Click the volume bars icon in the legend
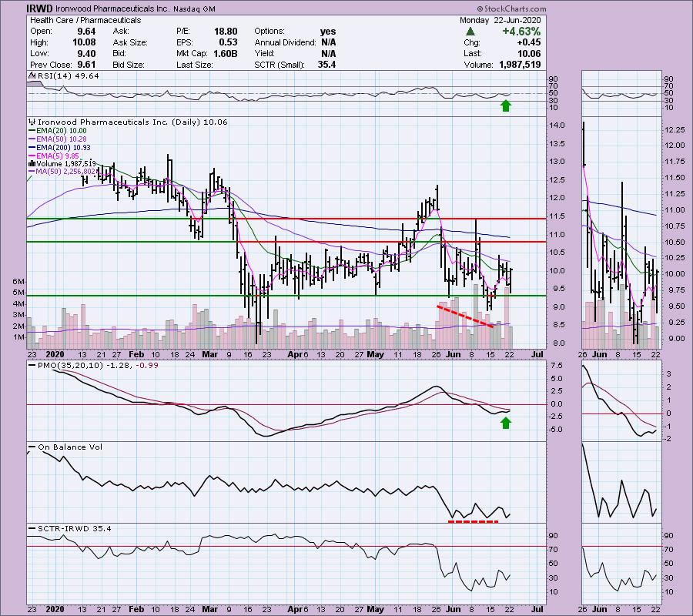Image resolution: width=693 pixels, height=616 pixels. click(x=31, y=163)
